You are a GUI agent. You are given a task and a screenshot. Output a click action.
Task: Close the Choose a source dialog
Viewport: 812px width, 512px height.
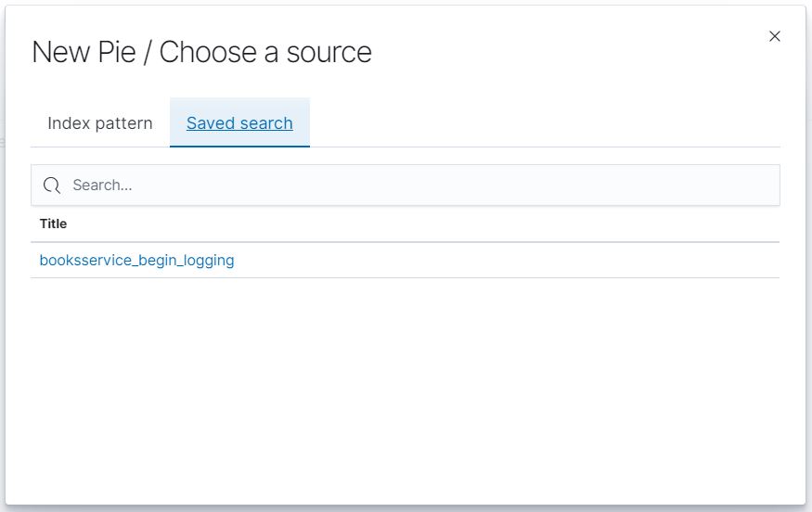click(775, 36)
